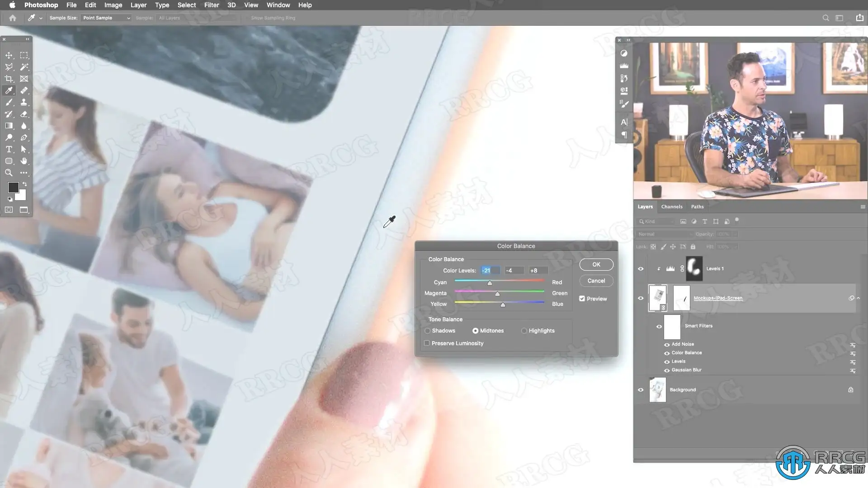Image resolution: width=868 pixels, height=488 pixels.
Task: Select the Magic Wand tool
Action: coord(24,67)
